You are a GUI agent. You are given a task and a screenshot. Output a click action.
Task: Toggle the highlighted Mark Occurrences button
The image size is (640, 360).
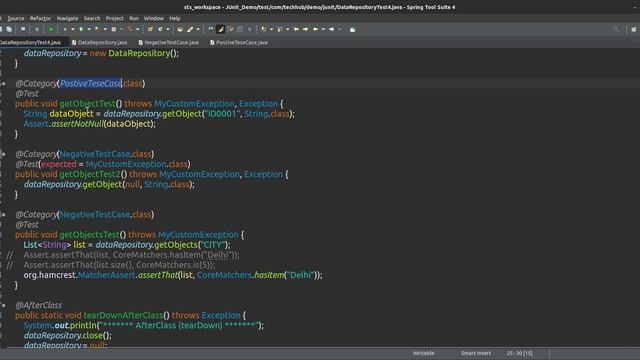220,29
